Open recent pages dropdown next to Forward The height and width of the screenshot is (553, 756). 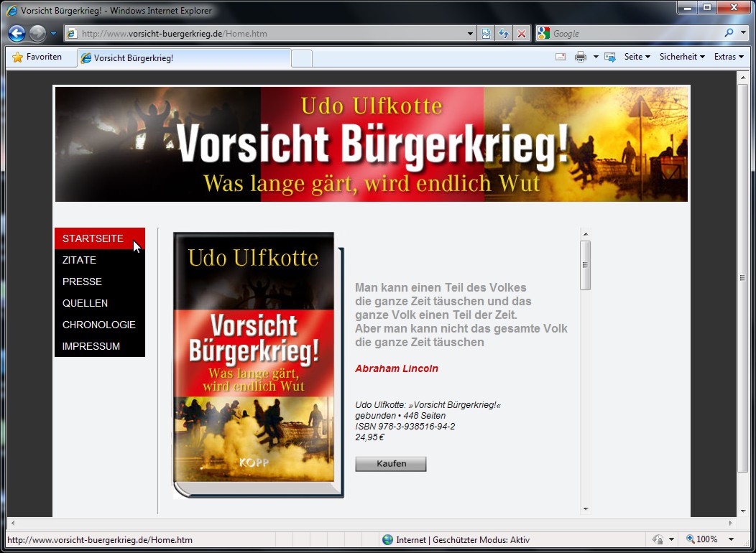(53, 34)
